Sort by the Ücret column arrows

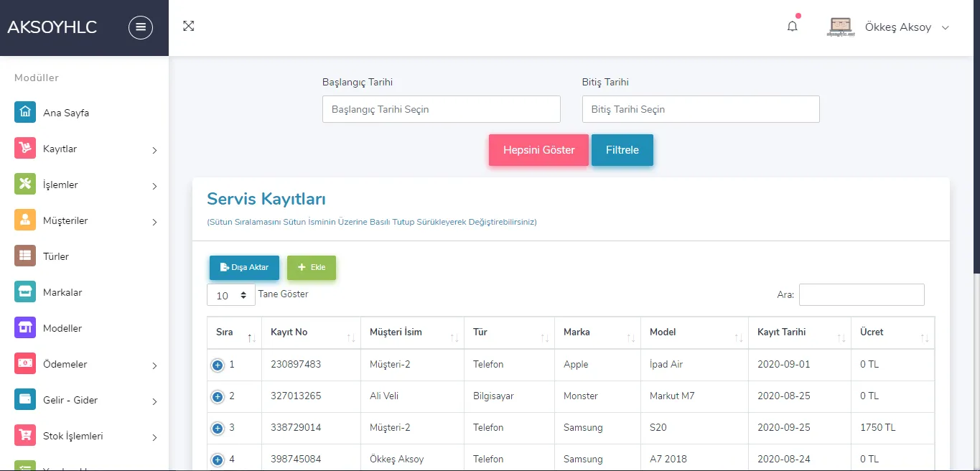(x=925, y=337)
